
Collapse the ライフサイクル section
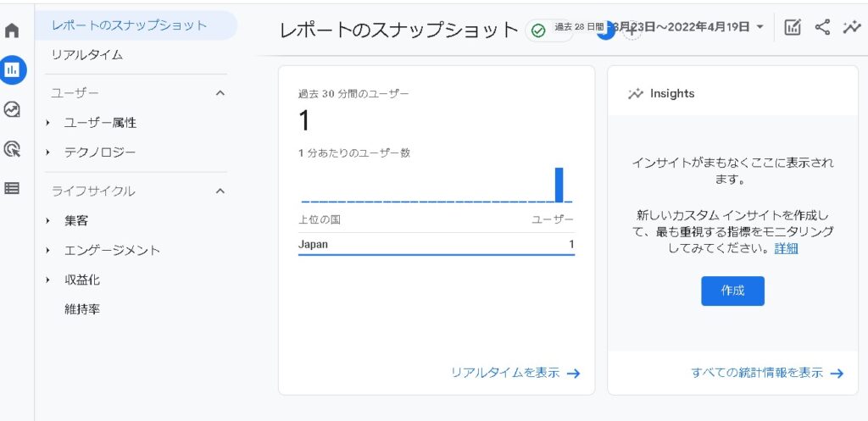tap(220, 191)
